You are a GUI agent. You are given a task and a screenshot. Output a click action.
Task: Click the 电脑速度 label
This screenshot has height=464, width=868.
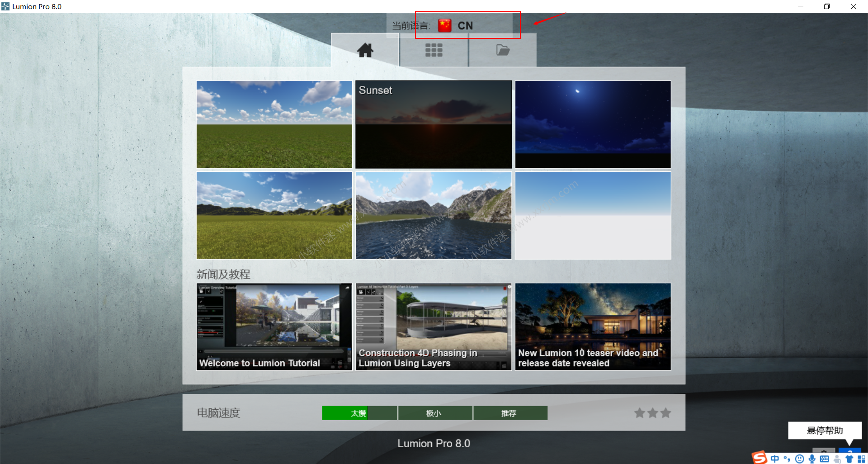(218, 413)
